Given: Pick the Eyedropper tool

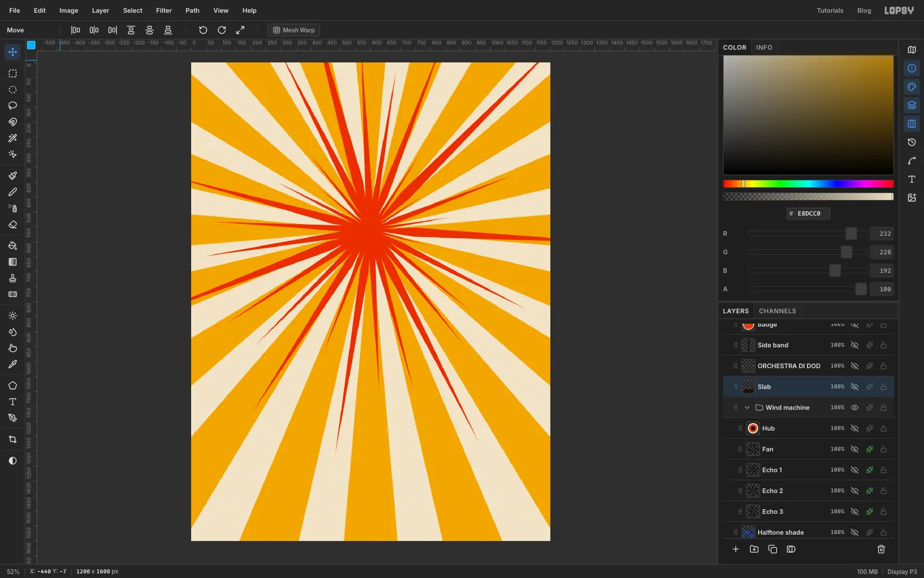Looking at the screenshot, I should tap(13, 364).
